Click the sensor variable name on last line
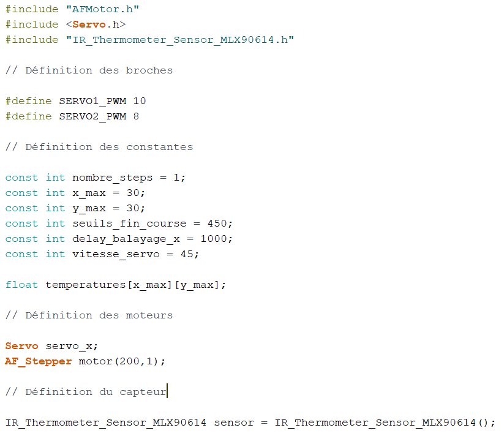This screenshot has width=504, height=436. coord(230,423)
